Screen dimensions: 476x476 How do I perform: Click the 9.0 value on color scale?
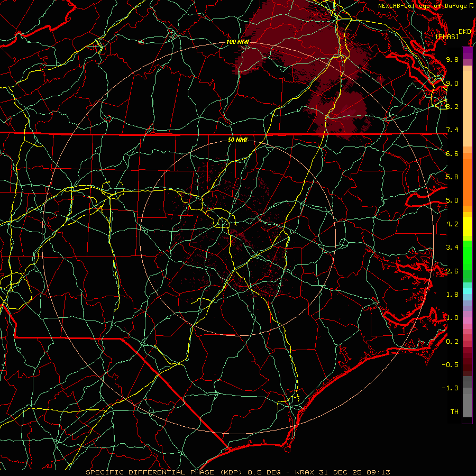pyautogui.click(x=452, y=83)
